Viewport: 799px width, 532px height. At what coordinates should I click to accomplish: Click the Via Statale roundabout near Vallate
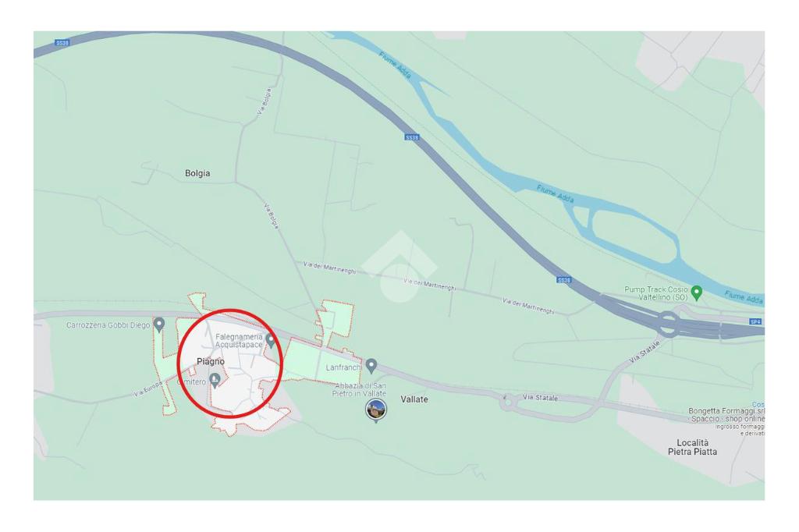(x=507, y=403)
